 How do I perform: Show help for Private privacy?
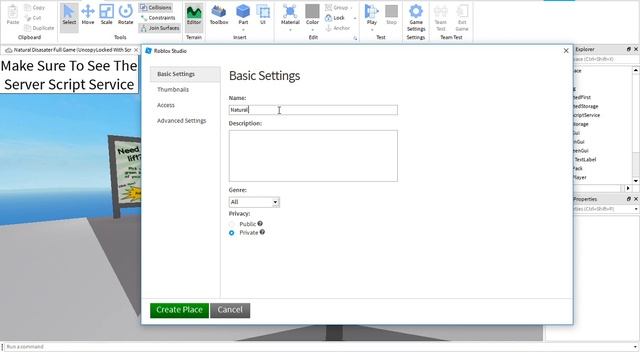(262, 232)
